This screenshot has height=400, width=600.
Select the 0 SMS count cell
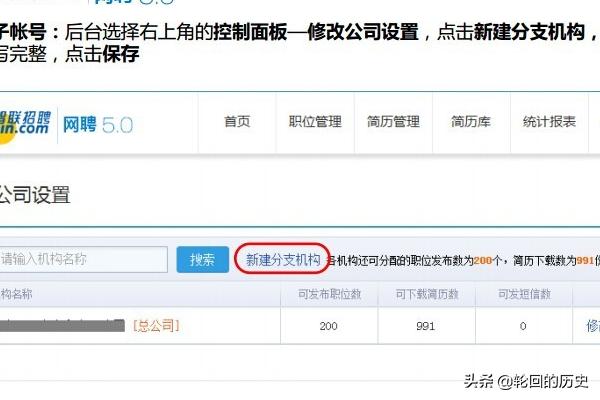(523, 326)
